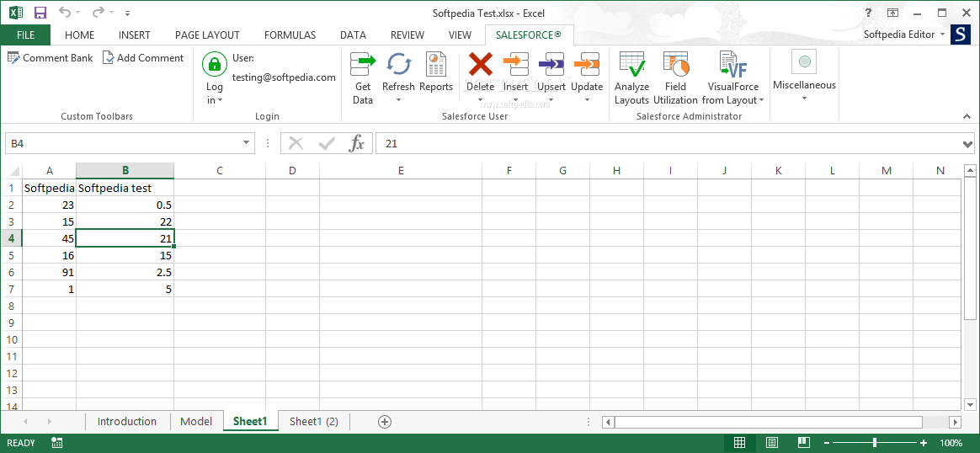Click the Upsert icon
The image size is (980, 453).
coord(551,64)
